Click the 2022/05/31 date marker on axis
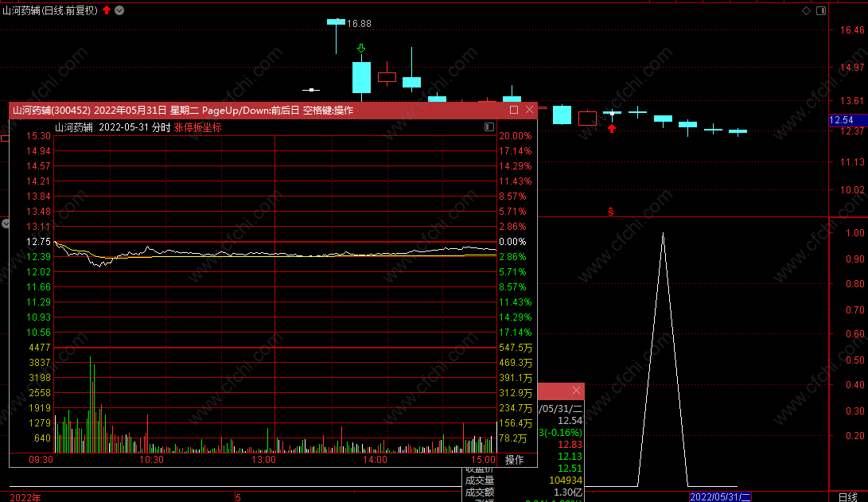Image resolution: width=868 pixels, height=502 pixels. [x=720, y=497]
